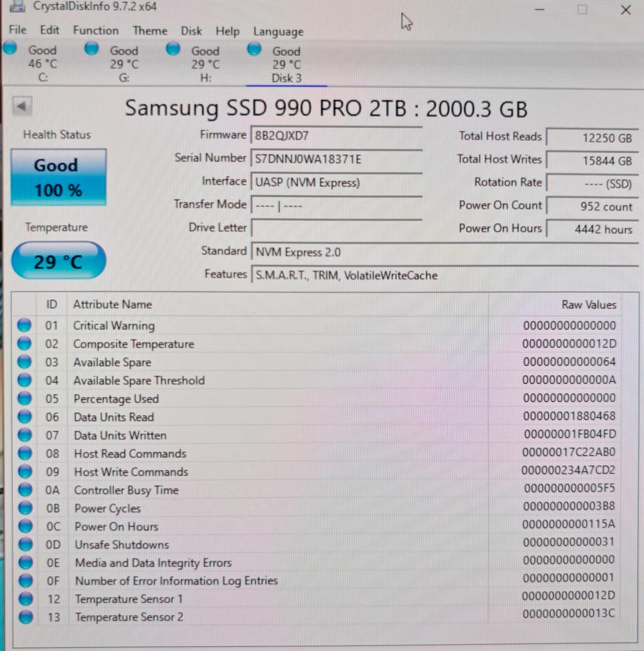This screenshot has height=651, width=644.
Task: Click the Power On Hours value 4442 hours
Action: 592,229
